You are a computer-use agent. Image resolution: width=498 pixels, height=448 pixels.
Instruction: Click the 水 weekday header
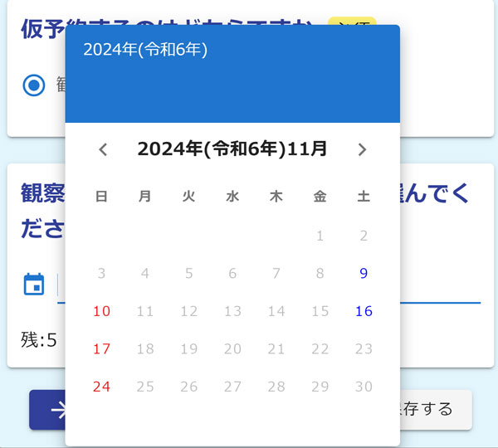click(232, 197)
